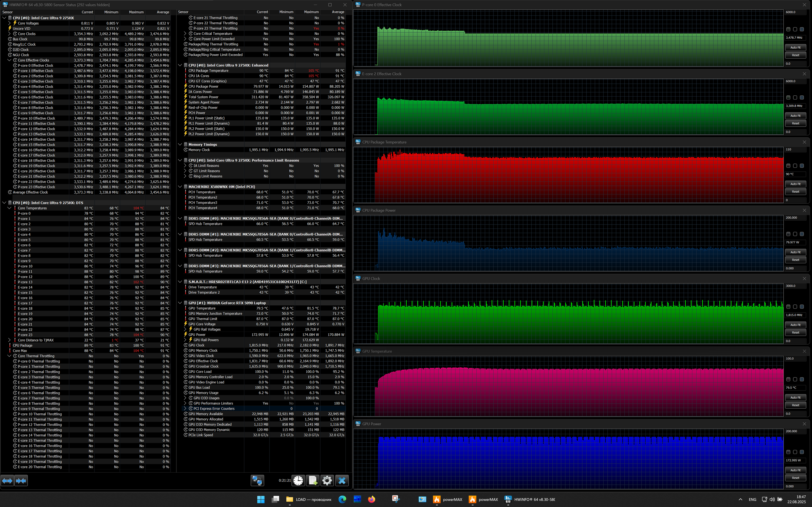Open Microsoft Edge from the taskbar
Image resolution: width=812 pixels, height=507 pixels.
(342, 499)
